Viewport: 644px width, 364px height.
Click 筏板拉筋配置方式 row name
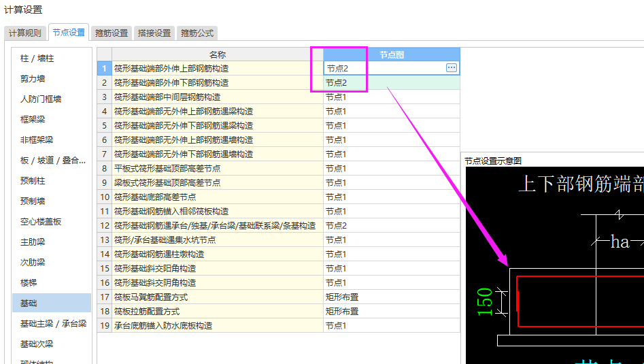point(217,311)
